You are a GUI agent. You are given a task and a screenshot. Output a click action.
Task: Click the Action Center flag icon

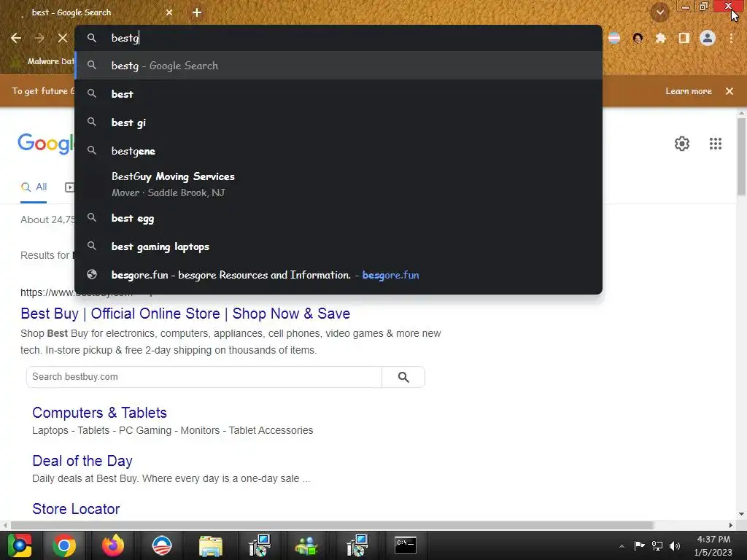click(639, 545)
